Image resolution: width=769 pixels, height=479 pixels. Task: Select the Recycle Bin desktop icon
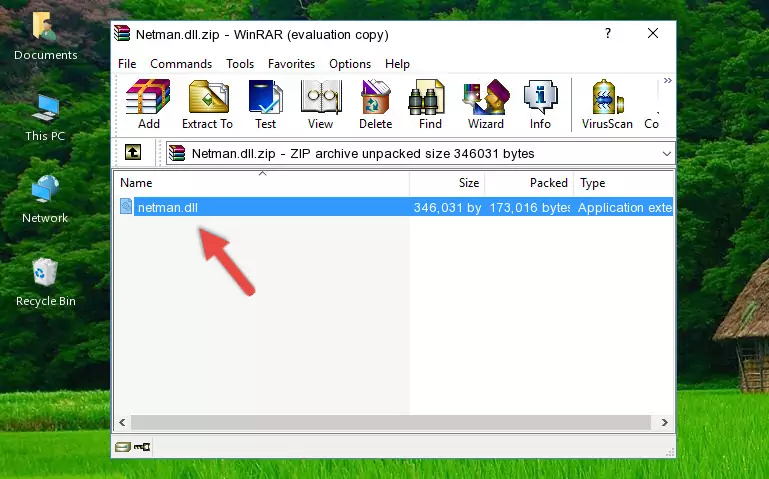pyautogui.click(x=46, y=282)
